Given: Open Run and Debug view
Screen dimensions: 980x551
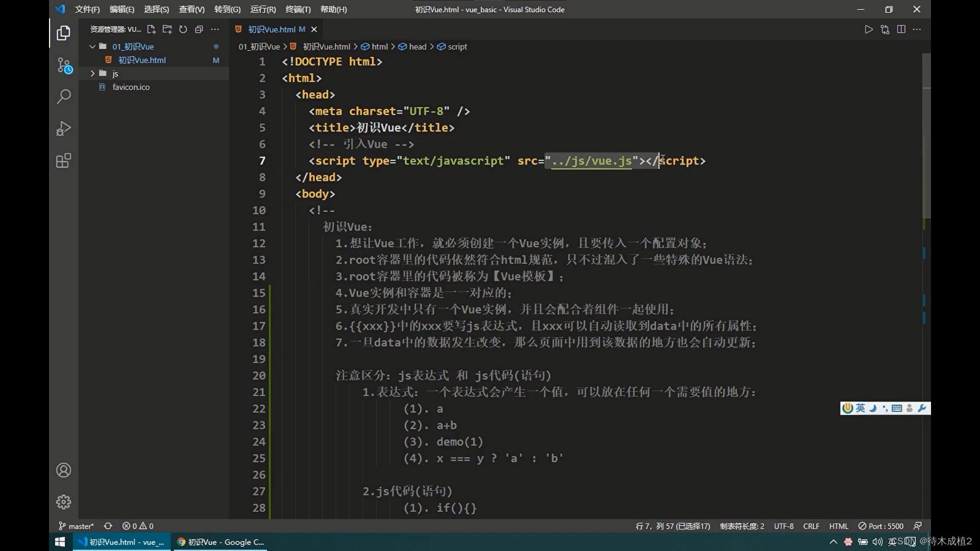Looking at the screenshot, I should click(x=63, y=129).
